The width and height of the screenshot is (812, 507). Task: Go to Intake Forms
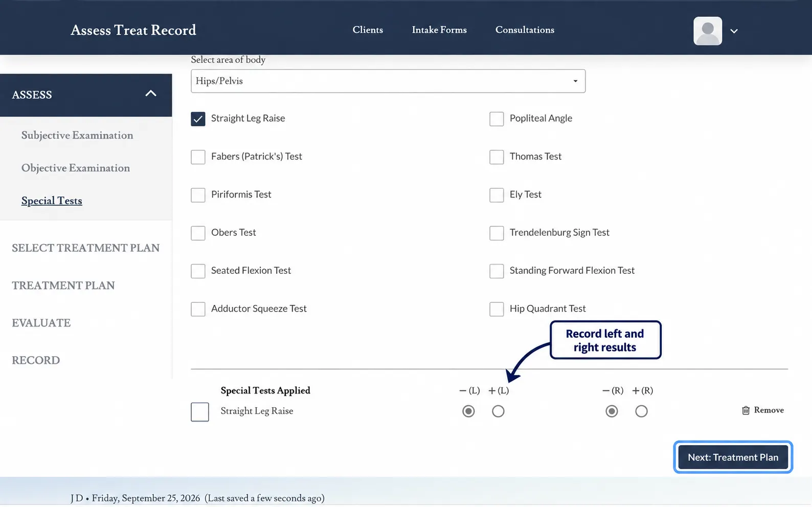pos(439,30)
